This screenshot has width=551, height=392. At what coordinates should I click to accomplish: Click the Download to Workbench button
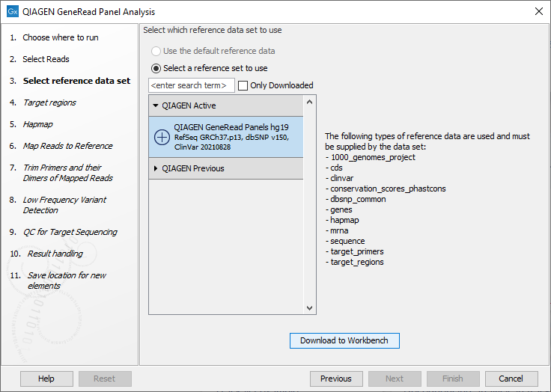tap(344, 340)
